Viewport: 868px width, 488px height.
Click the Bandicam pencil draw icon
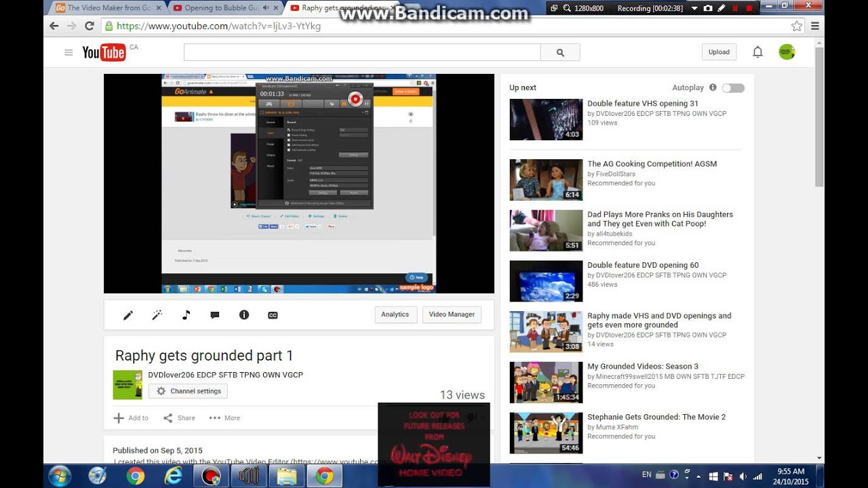(x=722, y=8)
